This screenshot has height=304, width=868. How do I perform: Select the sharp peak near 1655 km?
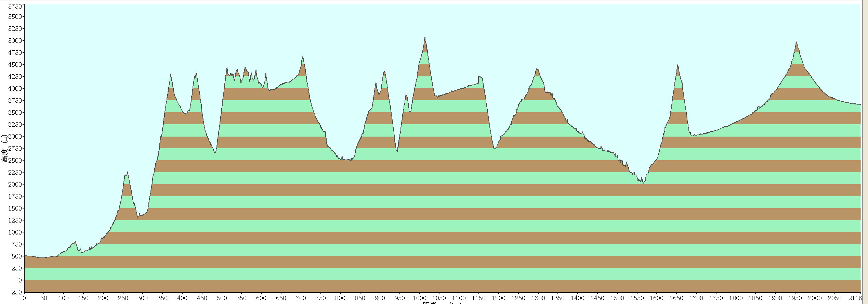click(678, 65)
